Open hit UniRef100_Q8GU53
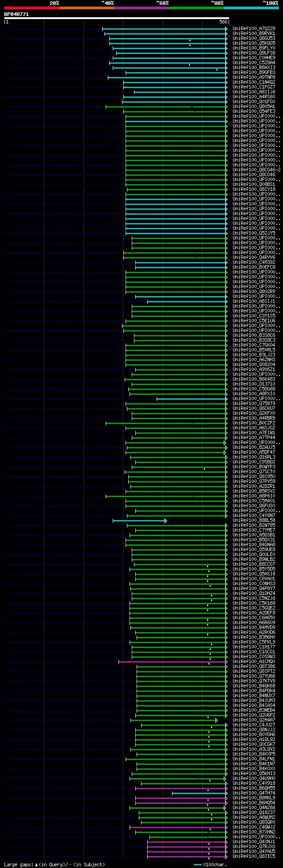Screen dimensions: 283x868 tap(254, 38)
